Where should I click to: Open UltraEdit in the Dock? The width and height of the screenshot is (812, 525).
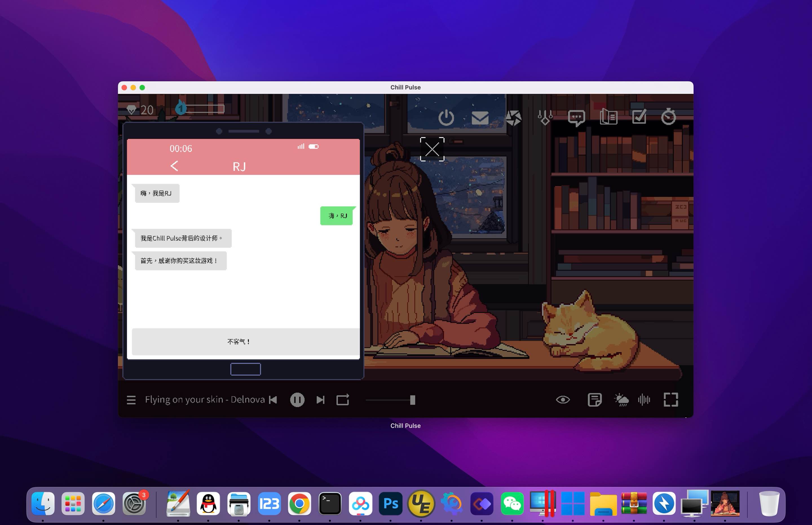421,503
